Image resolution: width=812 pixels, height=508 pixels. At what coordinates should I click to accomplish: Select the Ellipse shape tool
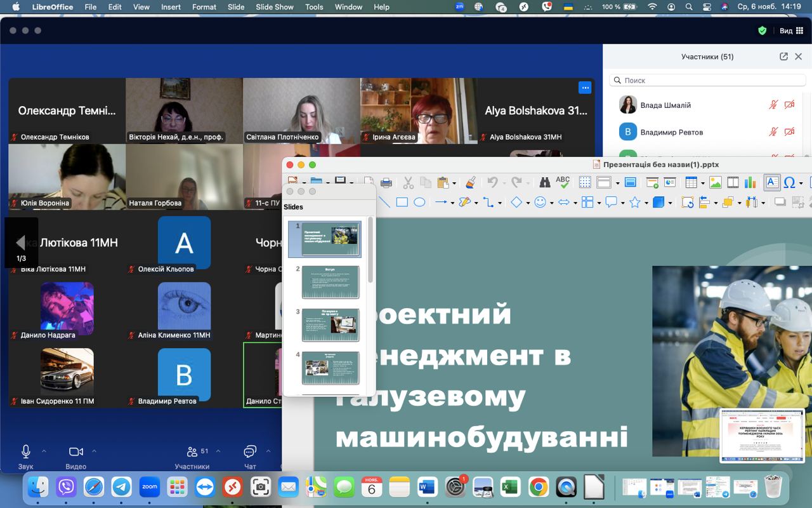coord(419,203)
